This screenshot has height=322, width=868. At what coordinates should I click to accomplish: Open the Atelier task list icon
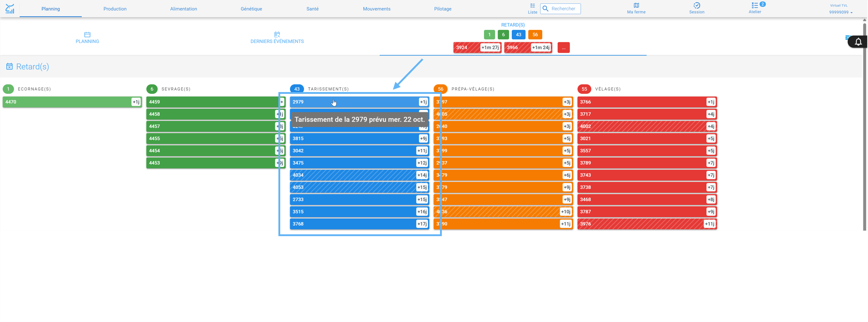pyautogui.click(x=754, y=5)
